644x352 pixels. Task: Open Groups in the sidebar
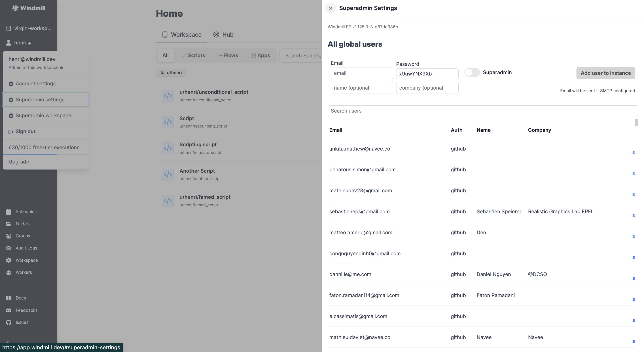23,236
